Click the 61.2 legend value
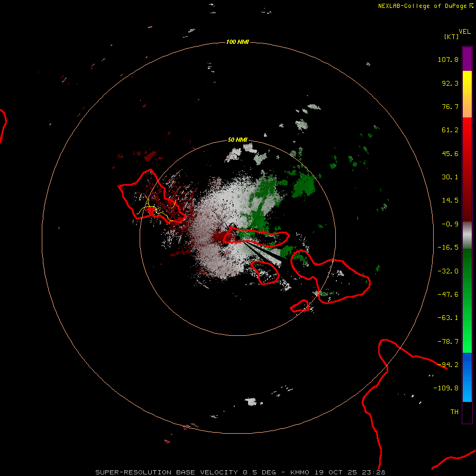This screenshot has width=476, height=476. 450,130
